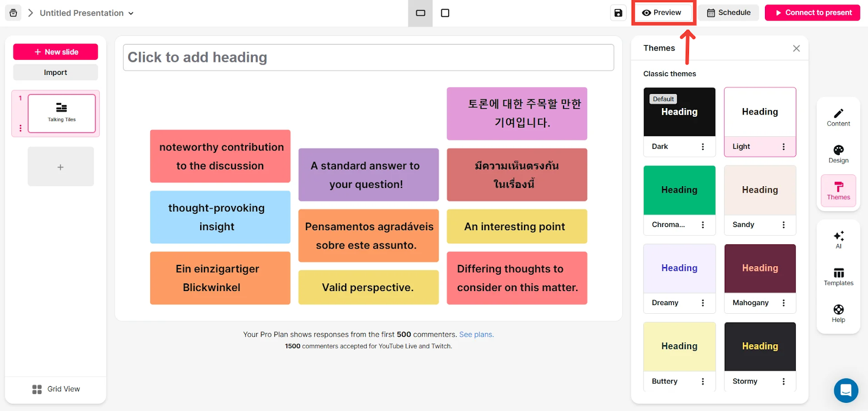The image size is (868, 411).
Task: Open the Themes tab in sidebar
Action: click(839, 191)
